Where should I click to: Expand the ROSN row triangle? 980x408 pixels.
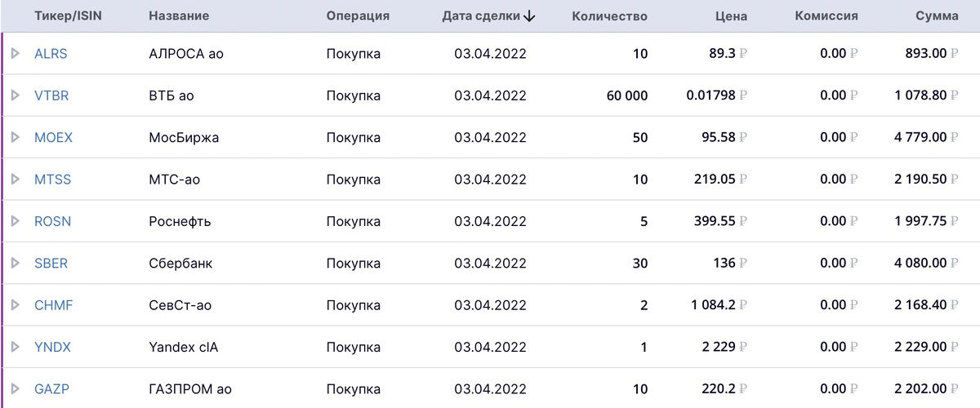click(x=15, y=221)
